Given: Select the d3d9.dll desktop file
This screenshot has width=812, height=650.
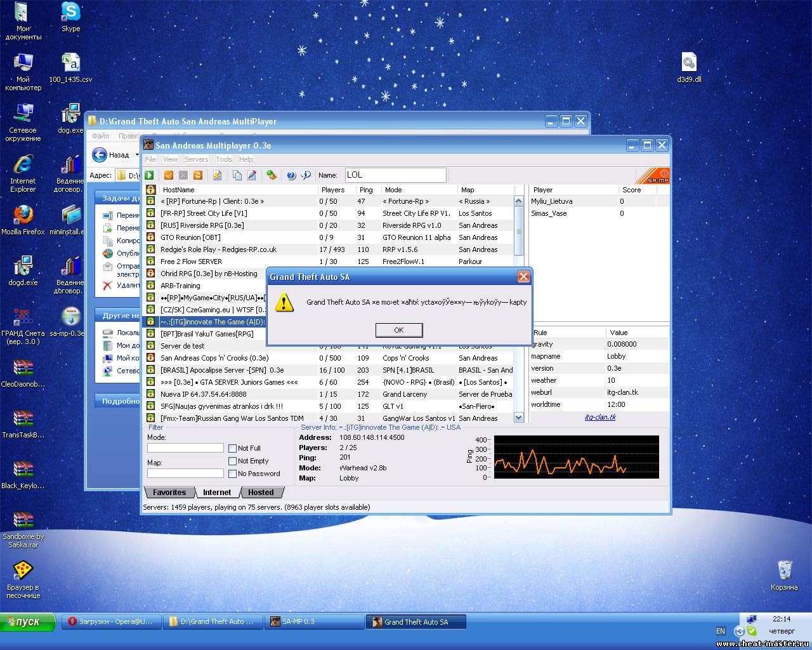Looking at the screenshot, I should pos(689,68).
